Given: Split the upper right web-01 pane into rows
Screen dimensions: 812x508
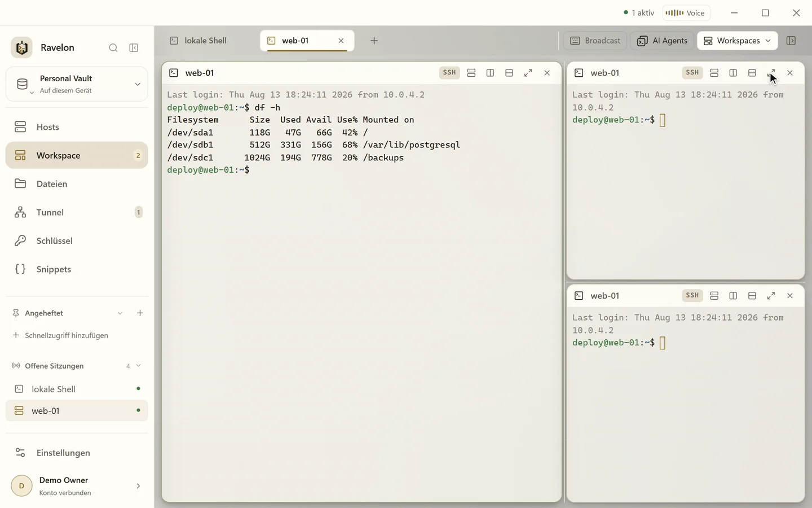Looking at the screenshot, I should (x=752, y=73).
